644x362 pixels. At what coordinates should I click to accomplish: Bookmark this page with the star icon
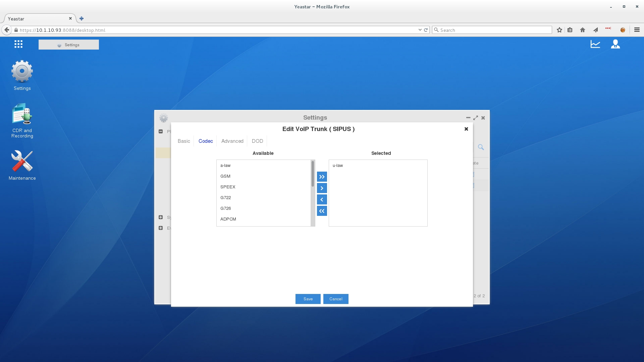(x=559, y=30)
